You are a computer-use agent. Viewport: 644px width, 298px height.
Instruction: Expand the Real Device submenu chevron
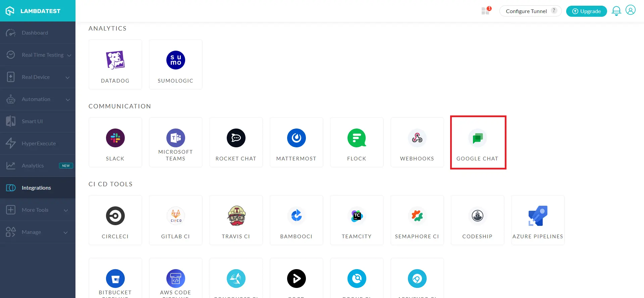67,78
